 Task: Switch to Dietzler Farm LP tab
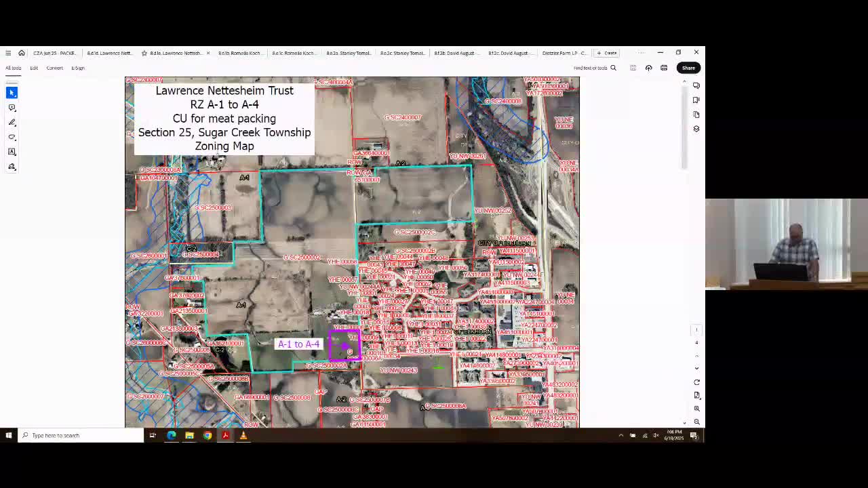pos(564,53)
